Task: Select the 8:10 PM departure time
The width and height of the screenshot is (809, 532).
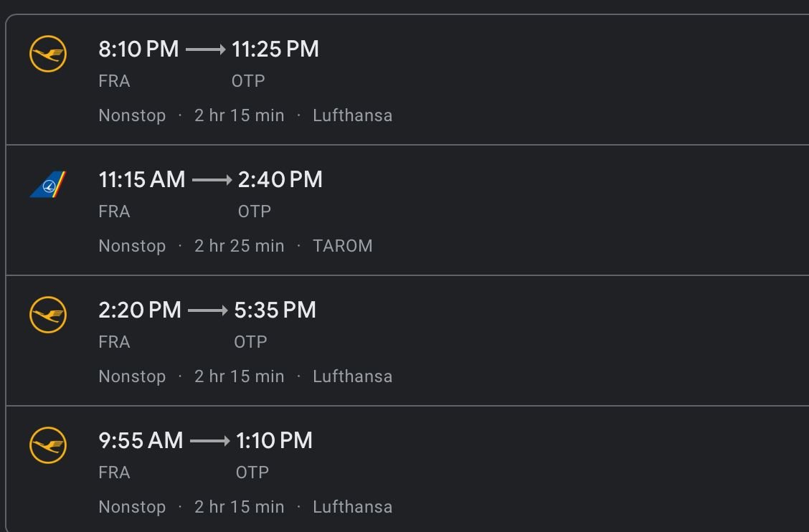Action: pos(138,49)
